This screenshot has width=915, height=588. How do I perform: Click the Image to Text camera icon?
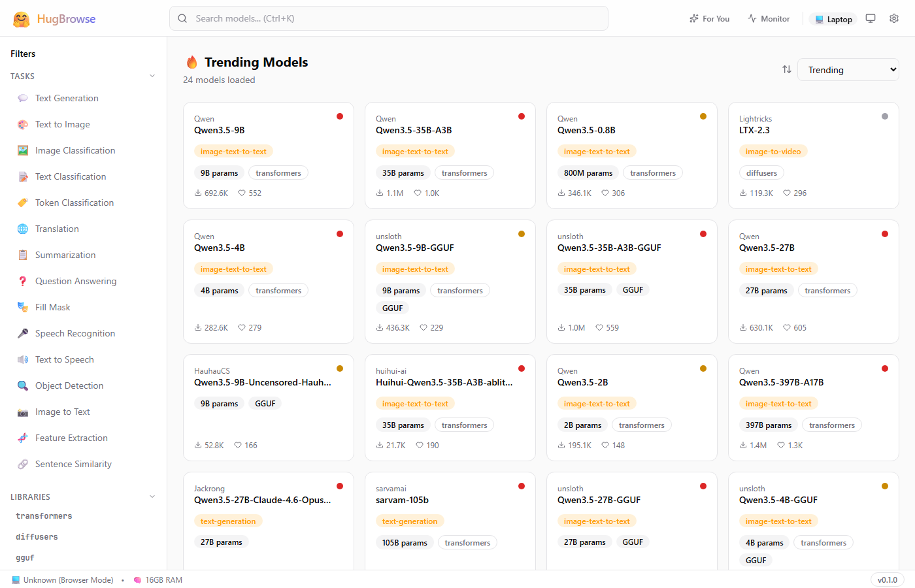[23, 412]
